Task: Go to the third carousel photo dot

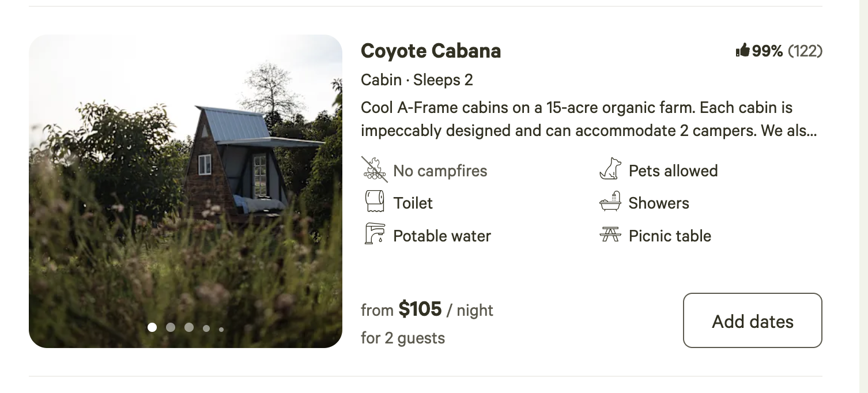Action: point(189,327)
